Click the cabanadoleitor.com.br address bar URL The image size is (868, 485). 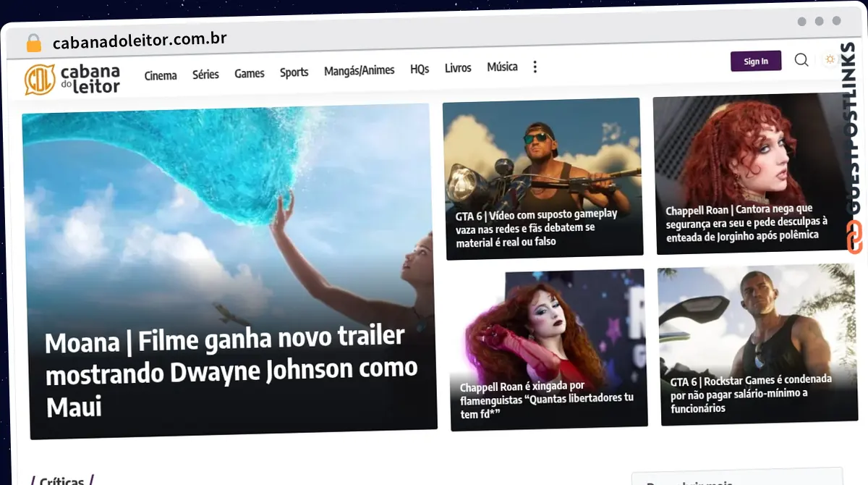pyautogui.click(x=140, y=41)
